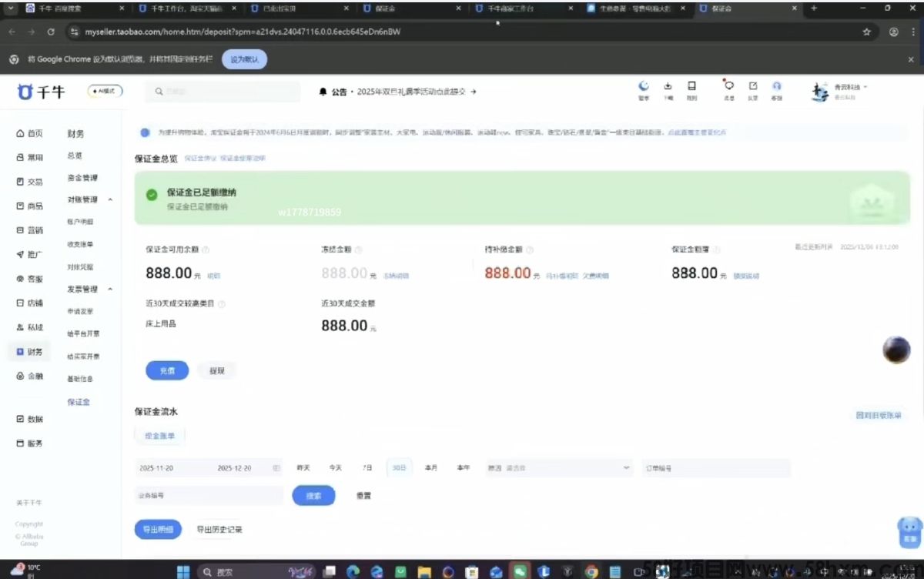This screenshot has width=924, height=579.
Task: Collapse the 发票管理 submenu
Action: click(110, 289)
